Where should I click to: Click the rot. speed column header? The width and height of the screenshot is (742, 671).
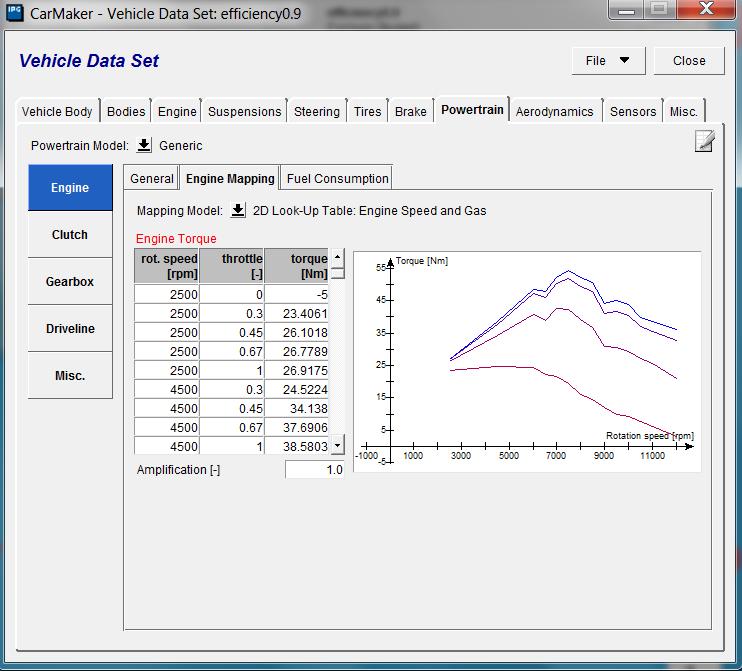pyautogui.click(x=167, y=266)
